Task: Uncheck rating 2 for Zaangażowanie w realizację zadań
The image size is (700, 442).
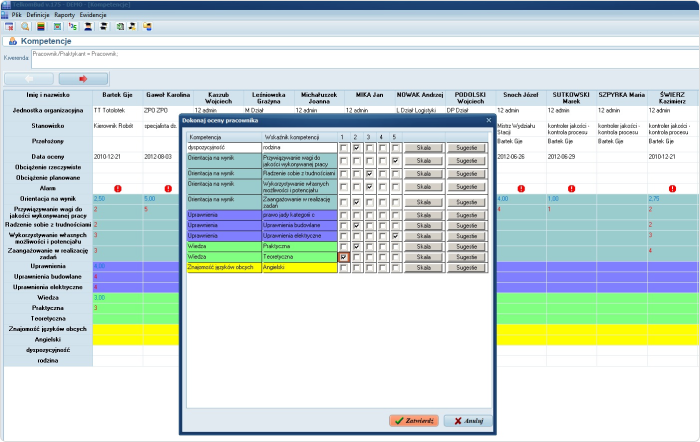Action: click(357, 202)
